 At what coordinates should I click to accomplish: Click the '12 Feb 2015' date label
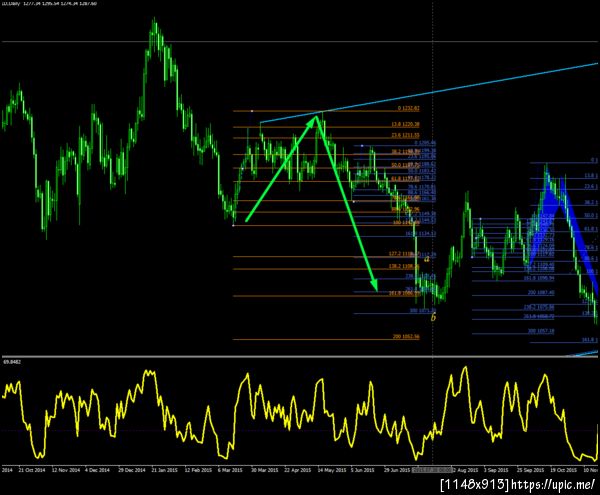(x=198, y=470)
